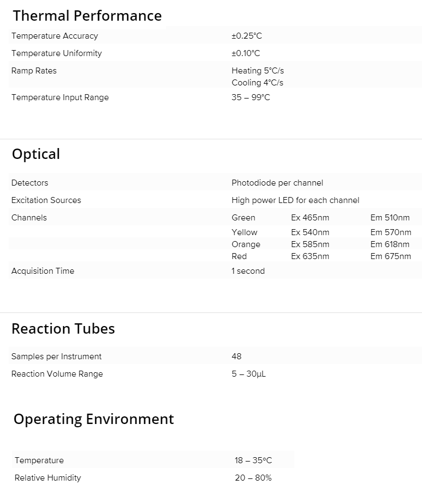Screen dimensions: 422x504
Task: Click the Reaction Volume Range label
Action: 57,374
